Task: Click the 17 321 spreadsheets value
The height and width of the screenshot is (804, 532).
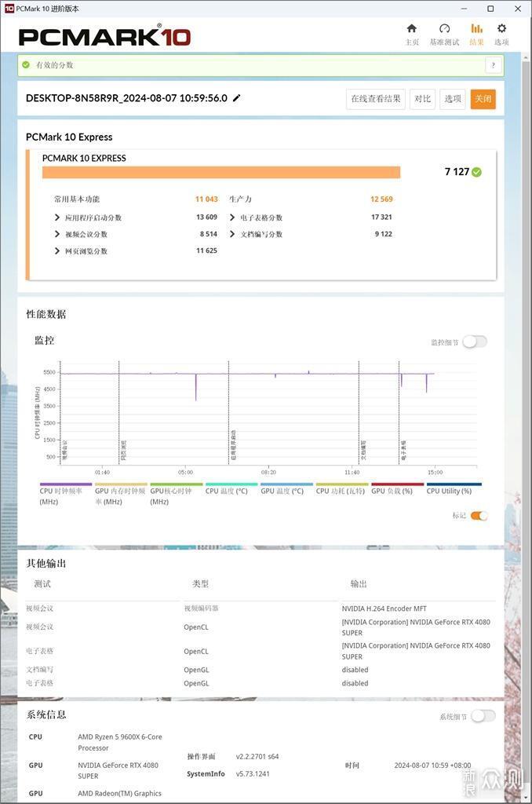Action: (381, 217)
